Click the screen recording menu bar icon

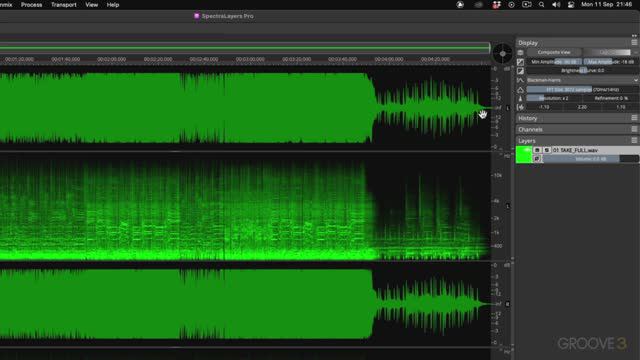tap(527, 5)
